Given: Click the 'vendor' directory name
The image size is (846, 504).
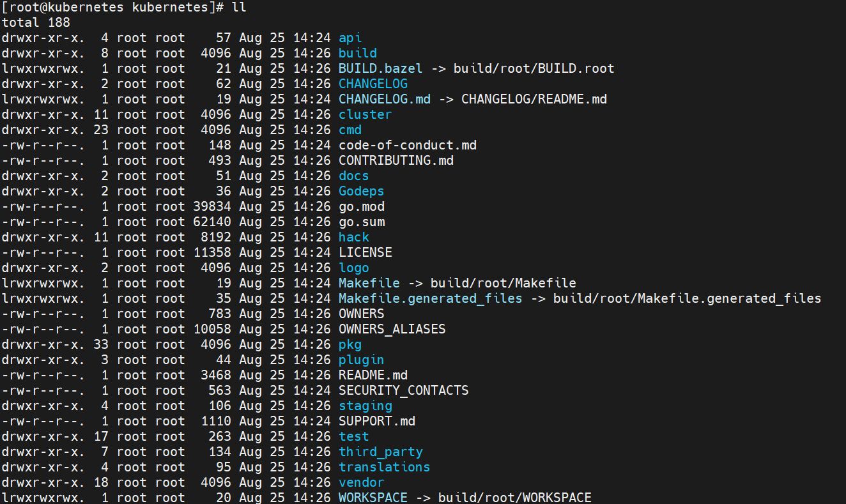Looking at the screenshot, I should tap(362, 482).
